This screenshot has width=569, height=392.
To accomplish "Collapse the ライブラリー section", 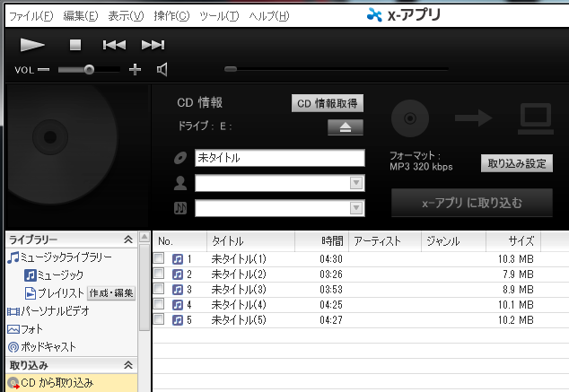I will 128,240.
